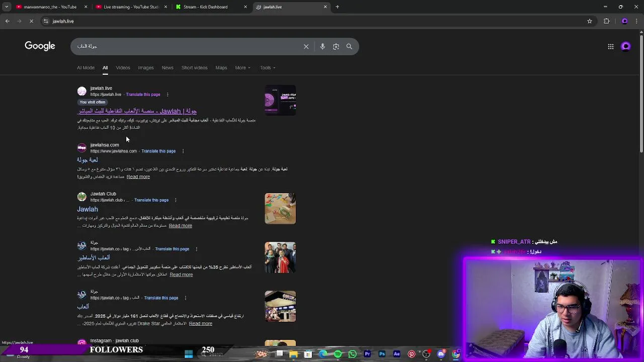Go back with browser back arrow
Image resolution: width=644 pixels, height=362 pixels.
(x=7, y=21)
